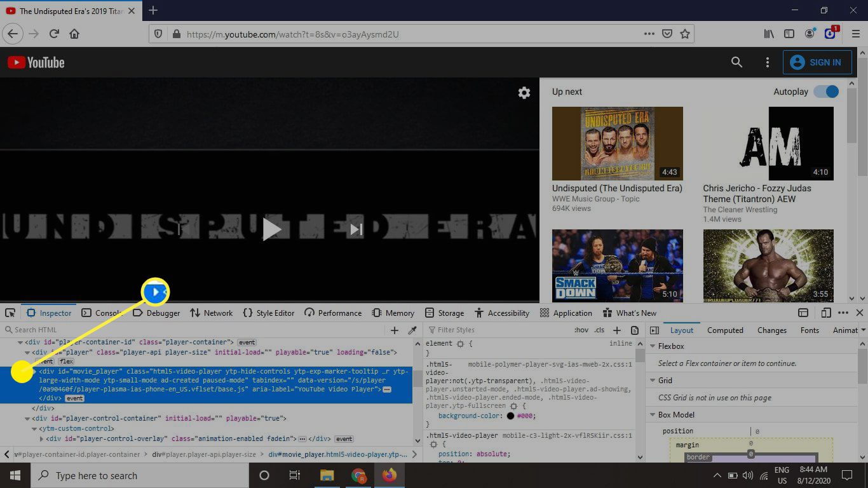Show the Firefox sidebars
Image resolution: width=868 pixels, height=488 pixels.
(x=789, y=34)
